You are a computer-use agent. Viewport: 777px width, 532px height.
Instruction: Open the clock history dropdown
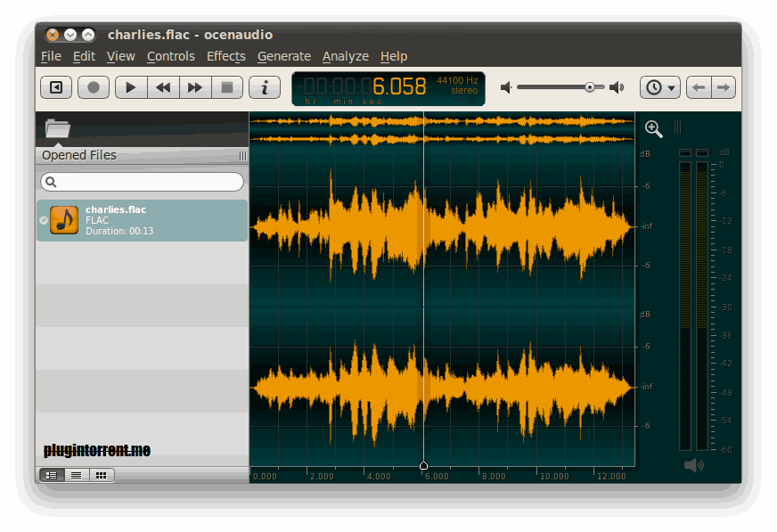pyautogui.click(x=660, y=87)
